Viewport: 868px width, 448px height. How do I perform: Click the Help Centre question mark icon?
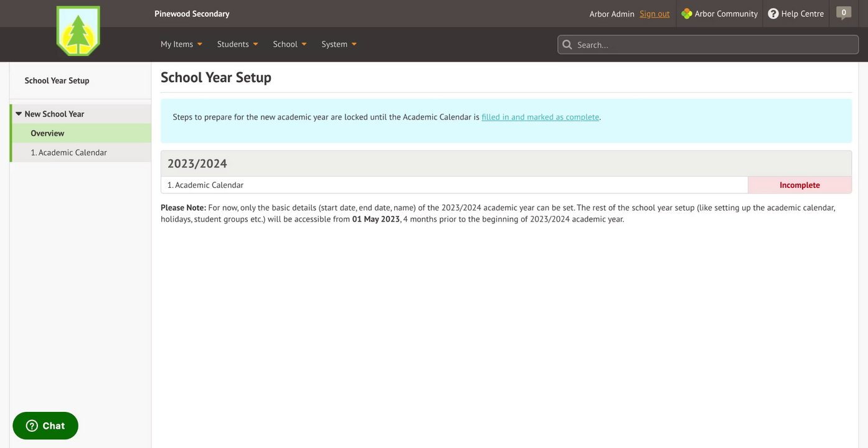(x=773, y=14)
